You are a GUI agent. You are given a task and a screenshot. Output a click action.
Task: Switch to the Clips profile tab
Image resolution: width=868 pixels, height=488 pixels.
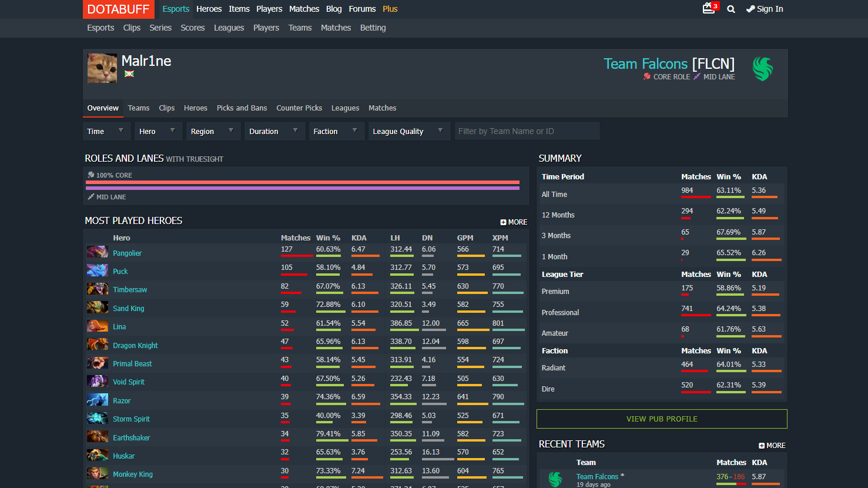167,108
